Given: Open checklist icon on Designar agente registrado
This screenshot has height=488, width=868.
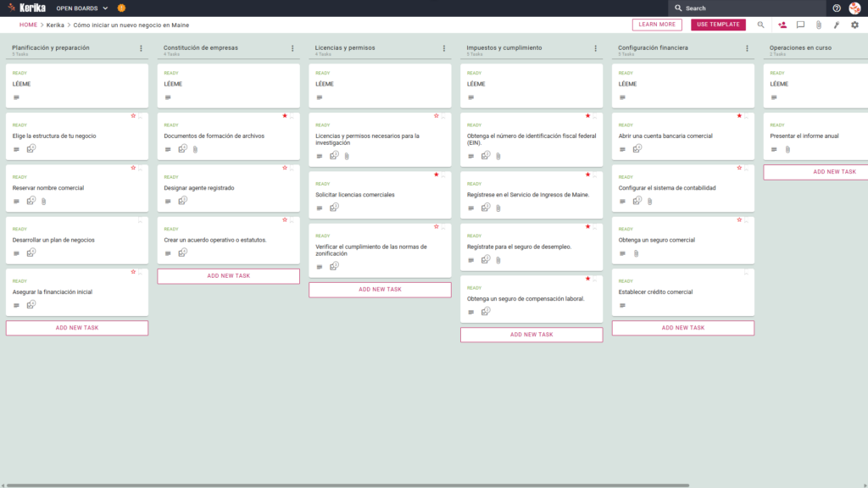Looking at the screenshot, I should click(183, 201).
